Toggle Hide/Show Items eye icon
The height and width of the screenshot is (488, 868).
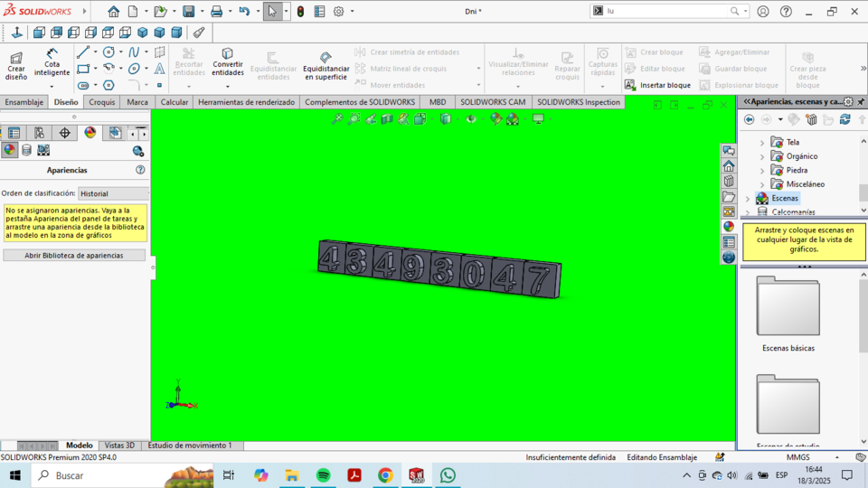coord(471,119)
